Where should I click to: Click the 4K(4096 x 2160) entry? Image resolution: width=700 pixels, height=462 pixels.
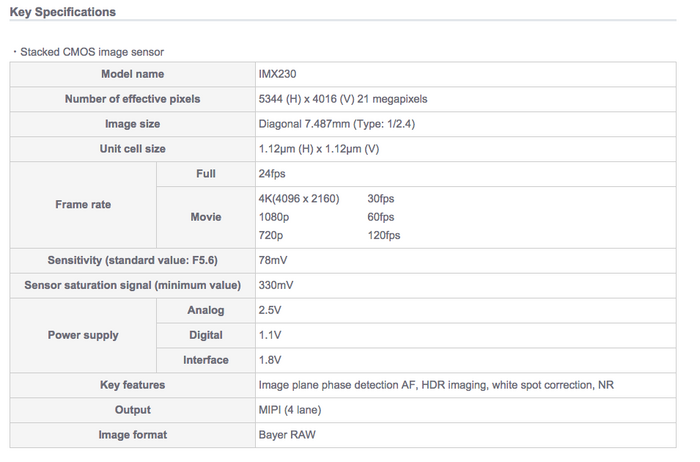pos(298,199)
